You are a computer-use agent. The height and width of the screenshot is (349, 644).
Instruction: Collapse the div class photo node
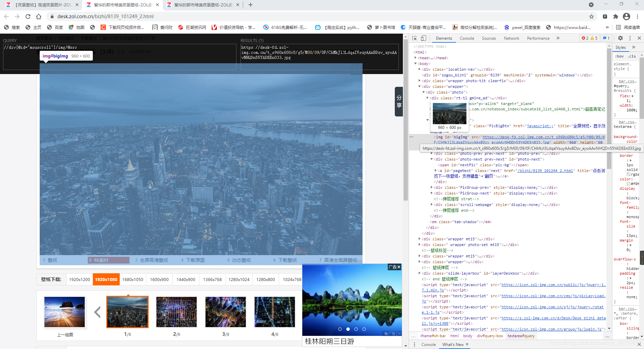[x=424, y=92]
